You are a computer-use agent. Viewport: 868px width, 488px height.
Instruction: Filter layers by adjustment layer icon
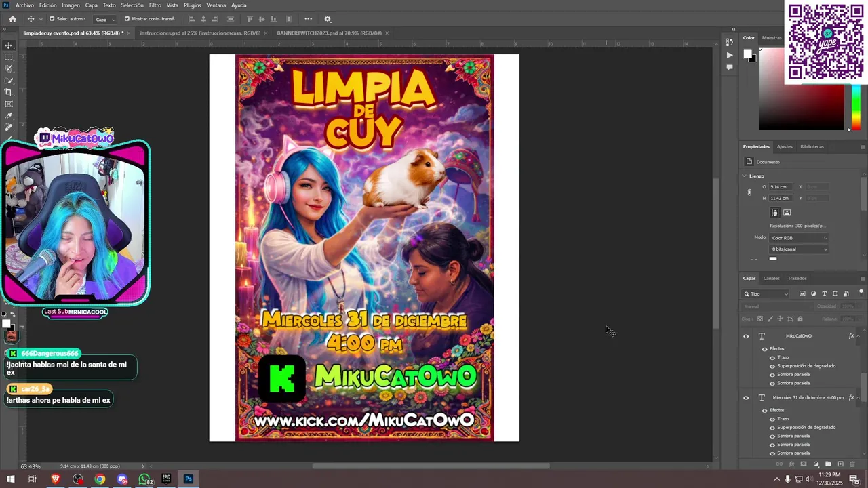point(814,293)
